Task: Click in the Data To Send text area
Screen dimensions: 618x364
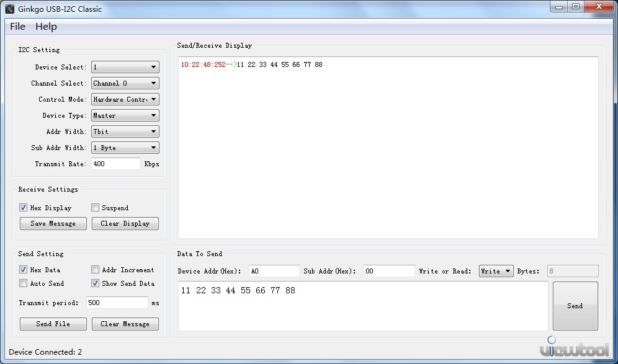Action: pyautogui.click(x=363, y=306)
